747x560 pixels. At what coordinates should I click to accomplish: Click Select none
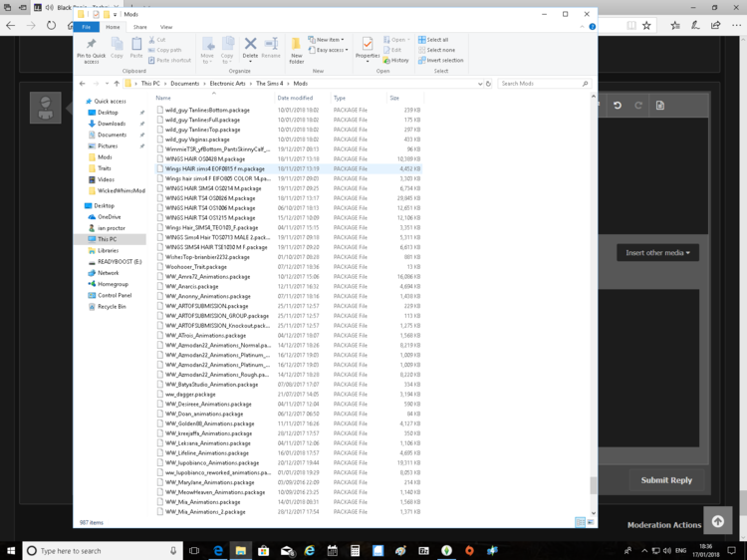point(436,50)
